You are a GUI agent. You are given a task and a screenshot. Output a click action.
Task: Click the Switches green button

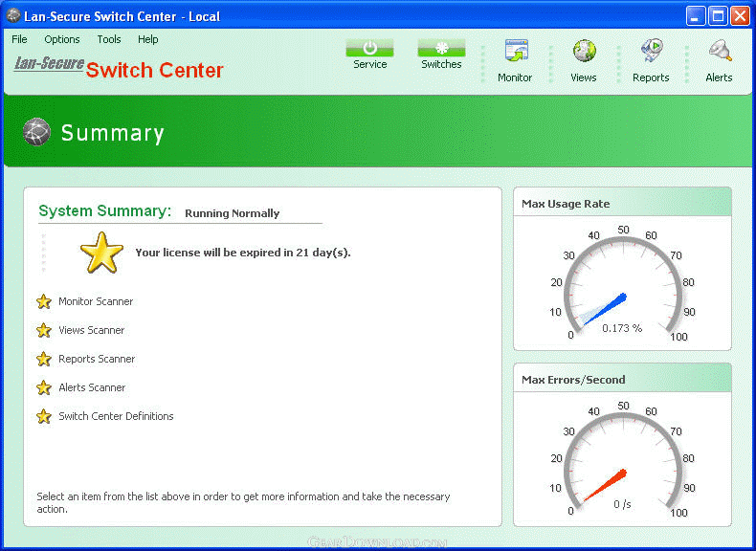coord(442,48)
